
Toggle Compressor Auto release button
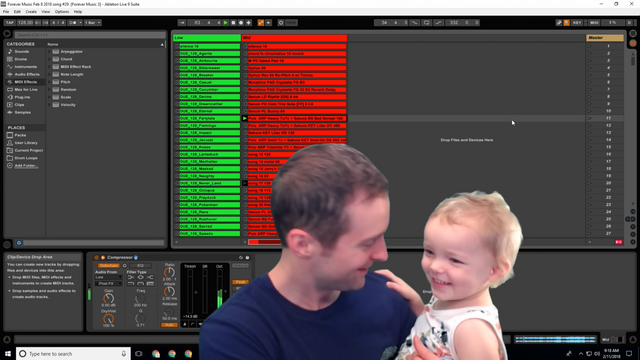pyautogui.click(x=169, y=325)
